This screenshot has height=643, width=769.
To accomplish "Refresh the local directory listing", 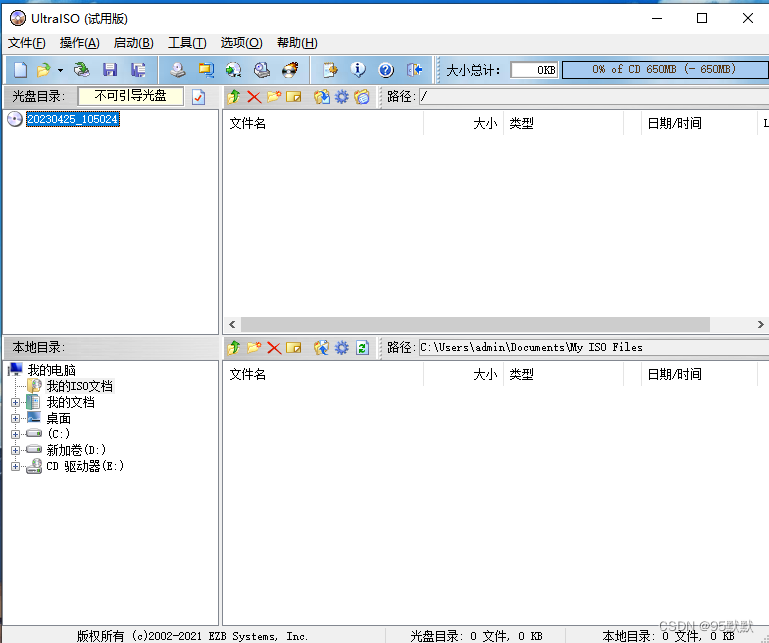I will point(362,348).
